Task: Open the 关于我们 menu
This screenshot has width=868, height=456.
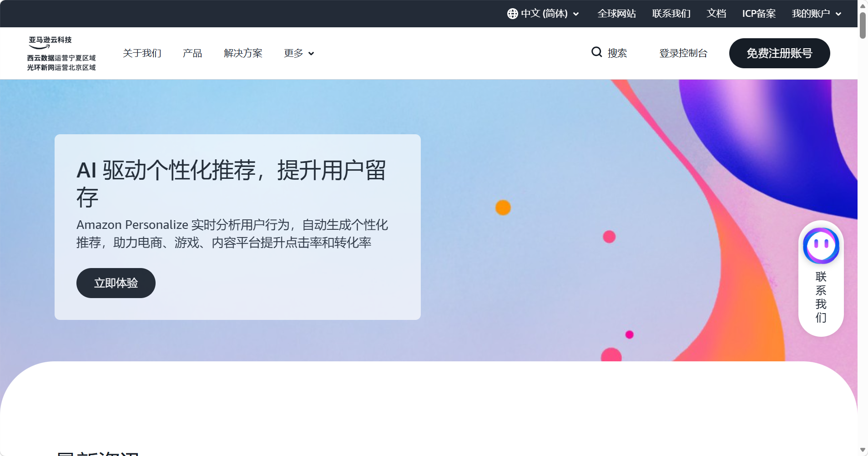Action: [x=142, y=53]
